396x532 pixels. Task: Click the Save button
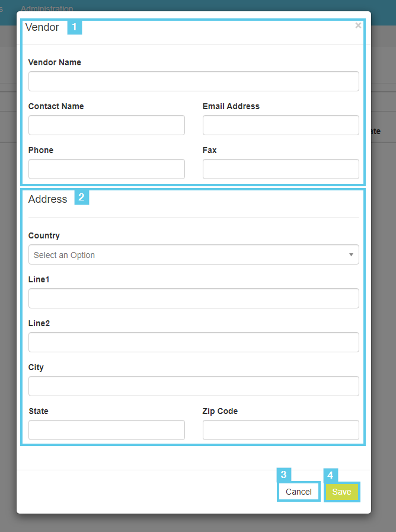click(341, 492)
